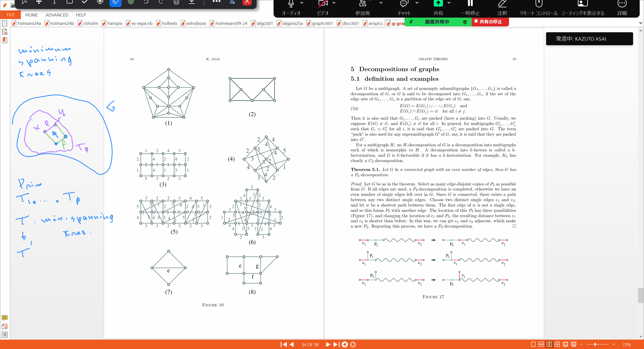This screenshot has width=644, height=349.
Task: Click the 34 OF 38 page field
Action: (x=310, y=345)
